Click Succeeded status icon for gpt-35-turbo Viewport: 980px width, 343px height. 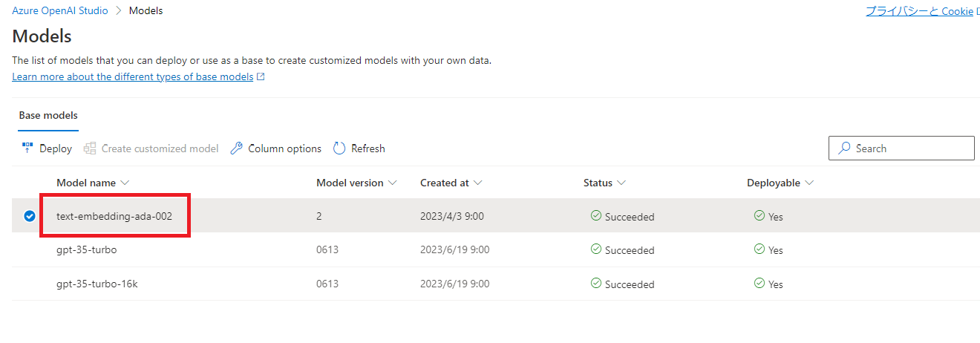[x=595, y=249]
